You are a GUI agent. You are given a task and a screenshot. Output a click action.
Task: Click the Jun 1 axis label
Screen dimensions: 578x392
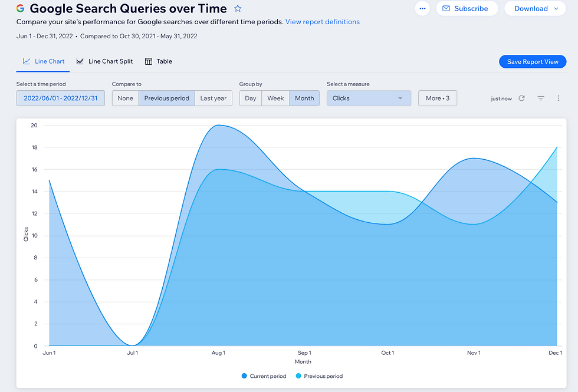pyautogui.click(x=49, y=353)
